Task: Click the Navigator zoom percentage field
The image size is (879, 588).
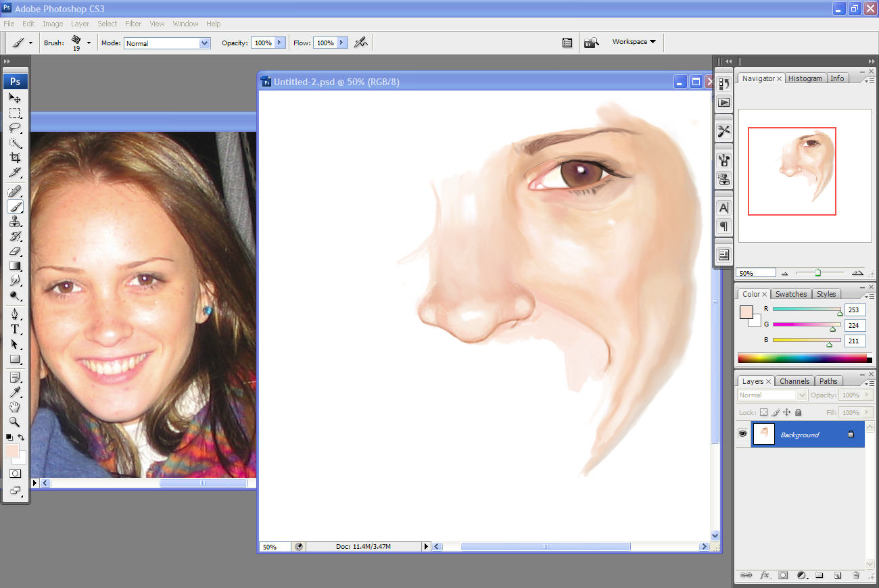Action: point(755,273)
